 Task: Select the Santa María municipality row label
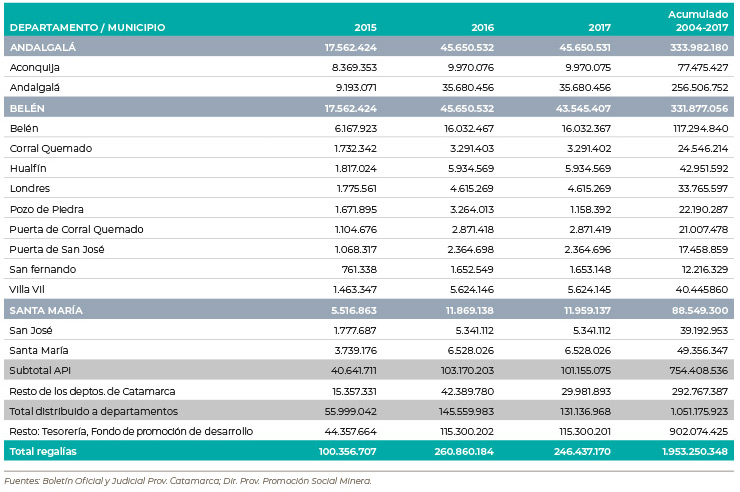pyautogui.click(x=39, y=350)
